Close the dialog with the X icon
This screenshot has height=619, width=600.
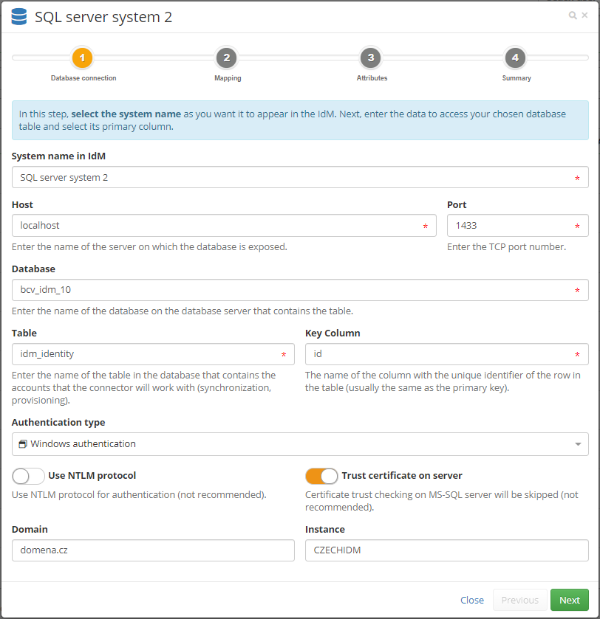coord(585,15)
